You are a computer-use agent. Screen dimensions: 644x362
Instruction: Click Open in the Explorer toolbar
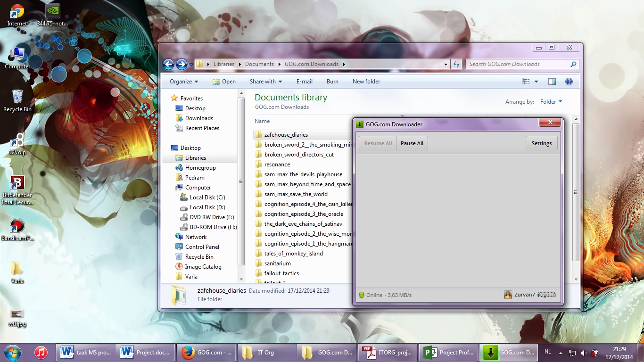(224, 82)
